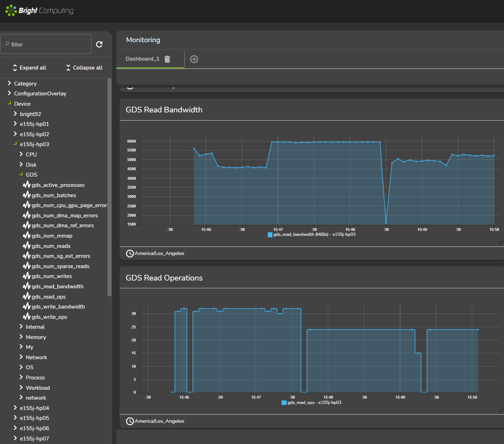Click the gds_num_batches metric waveform icon

(27, 195)
